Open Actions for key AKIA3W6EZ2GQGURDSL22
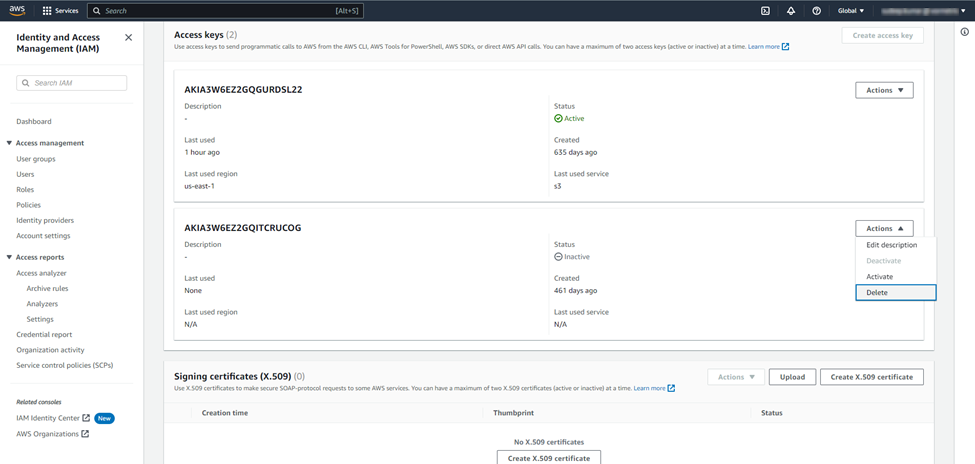 [x=884, y=90]
